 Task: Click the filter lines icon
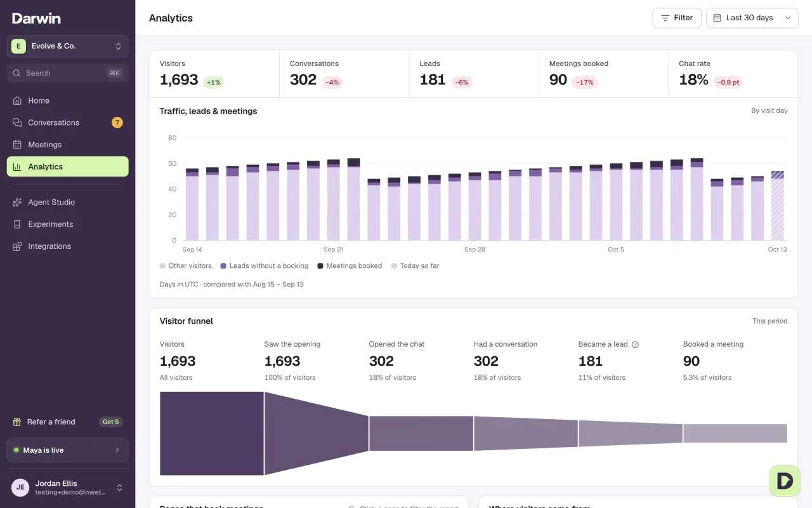pos(665,18)
